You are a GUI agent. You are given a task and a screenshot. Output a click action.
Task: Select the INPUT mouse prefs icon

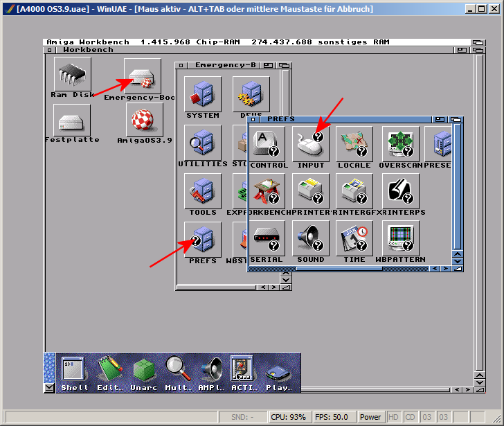point(310,143)
